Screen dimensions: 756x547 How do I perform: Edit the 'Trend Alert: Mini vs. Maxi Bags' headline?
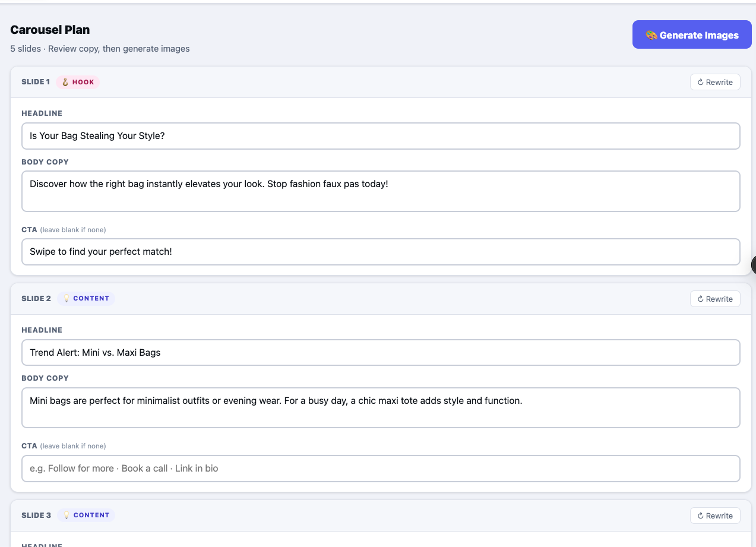pyautogui.click(x=381, y=353)
